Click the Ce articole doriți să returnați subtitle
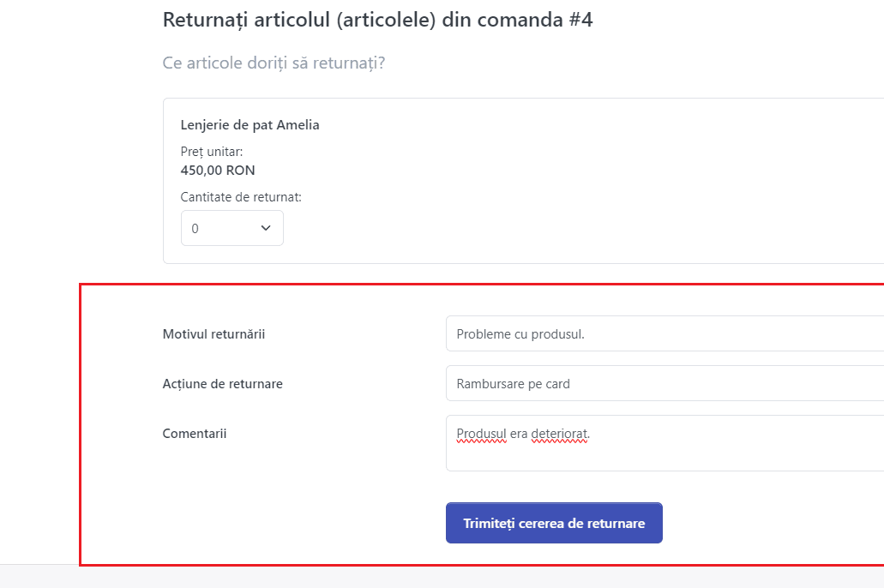Screen dimensions: 884x588 click(274, 63)
